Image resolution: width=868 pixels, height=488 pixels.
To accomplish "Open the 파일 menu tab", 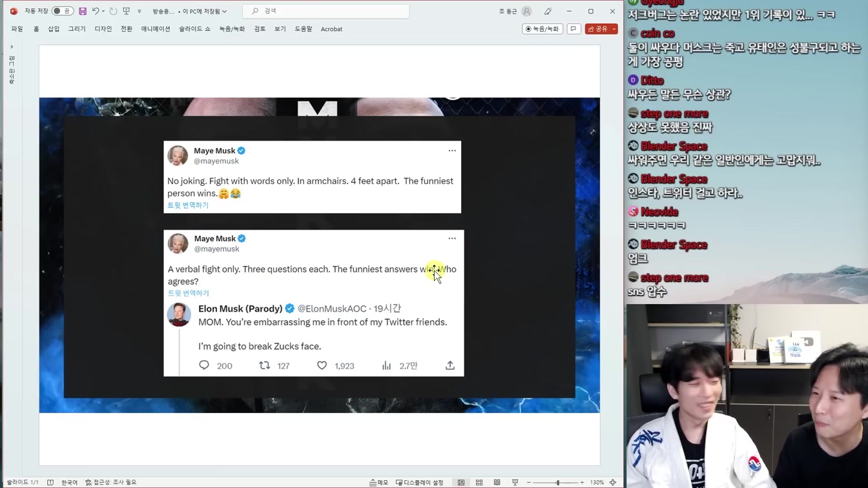I will tap(17, 29).
